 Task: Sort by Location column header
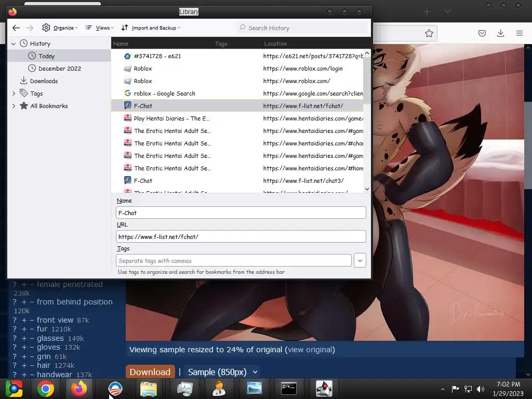312,44
